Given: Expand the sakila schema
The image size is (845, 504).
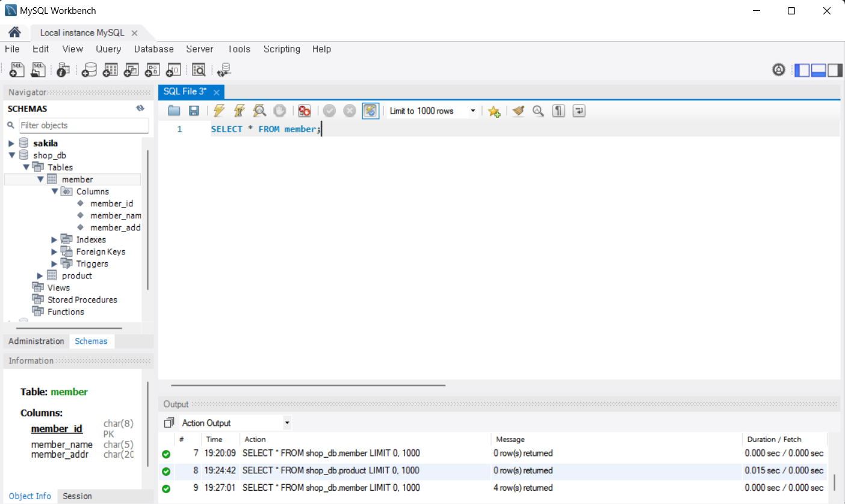Looking at the screenshot, I should (x=11, y=143).
